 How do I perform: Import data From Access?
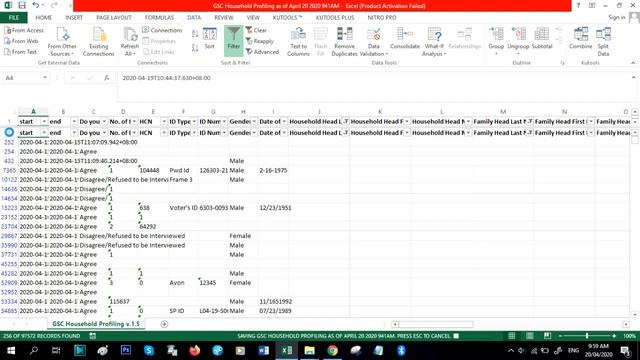pos(24,30)
